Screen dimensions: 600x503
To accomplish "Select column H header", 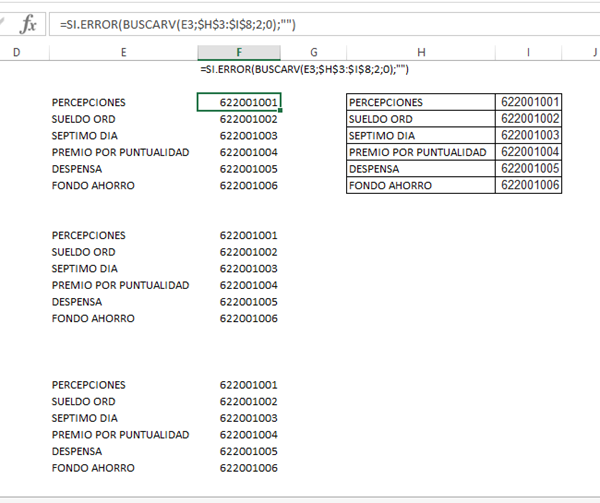I will click(x=421, y=52).
